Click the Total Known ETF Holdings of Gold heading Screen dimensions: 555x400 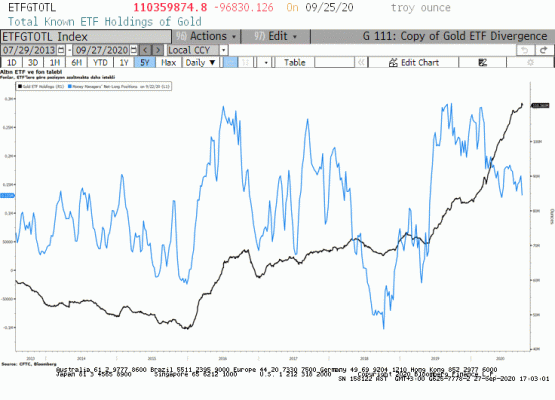(x=105, y=22)
